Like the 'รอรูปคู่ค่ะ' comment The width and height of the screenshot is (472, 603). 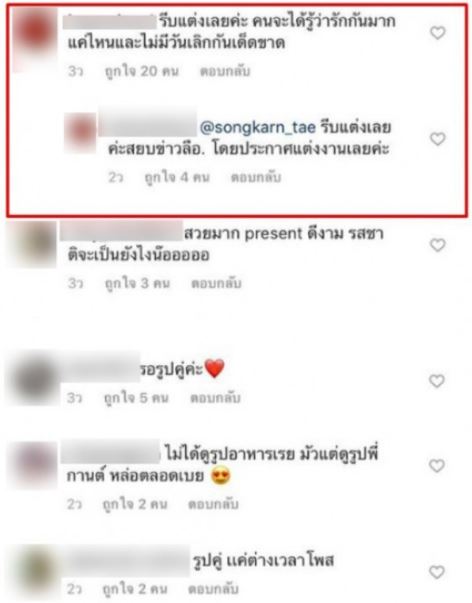437,381
